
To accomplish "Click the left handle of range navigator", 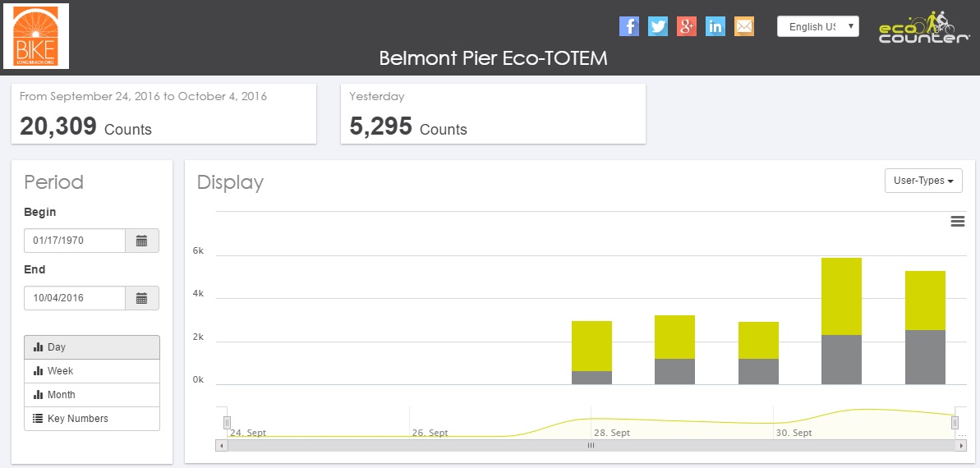I will click(227, 422).
